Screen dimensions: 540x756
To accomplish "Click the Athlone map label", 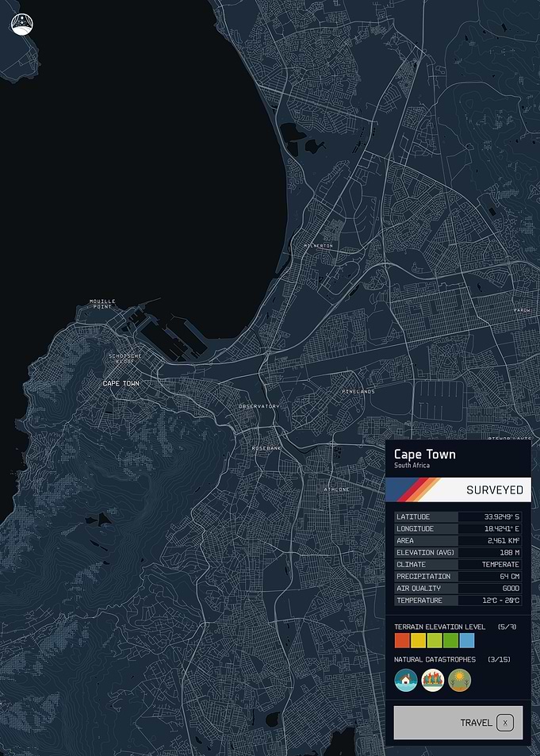I will tap(336, 489).
